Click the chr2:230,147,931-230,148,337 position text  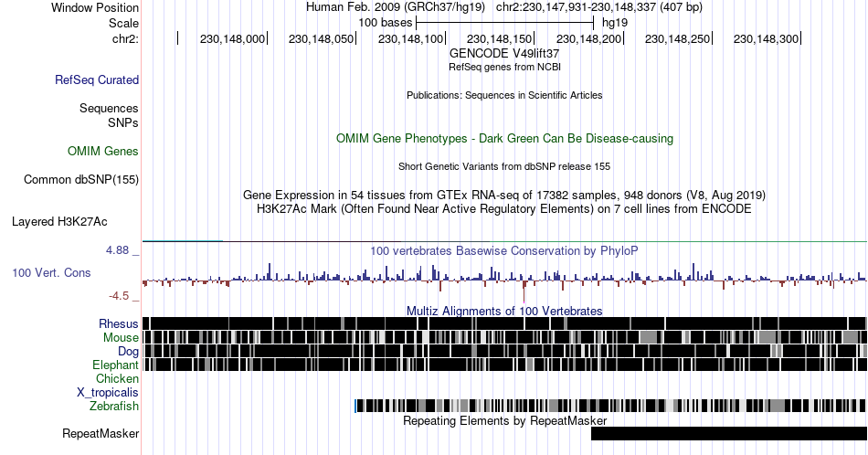click(599, 7)
